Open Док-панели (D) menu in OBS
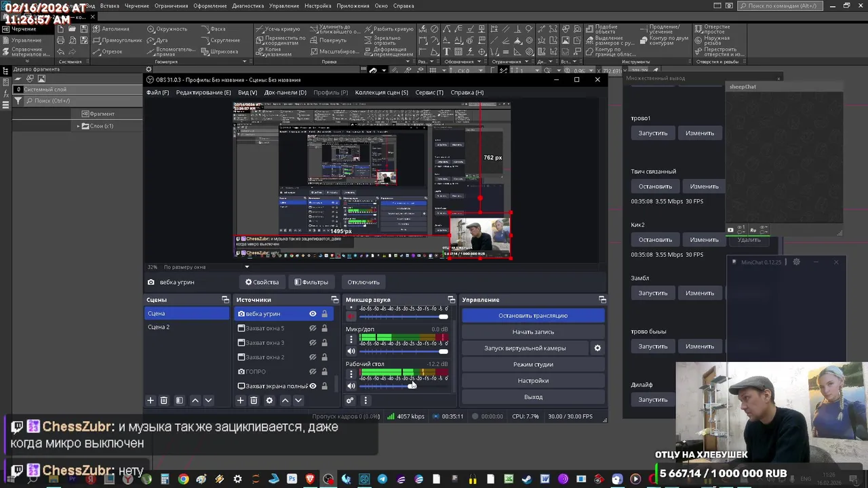This screenshot has width=868, height=488. pyautogui.click(x=285, y=92)
